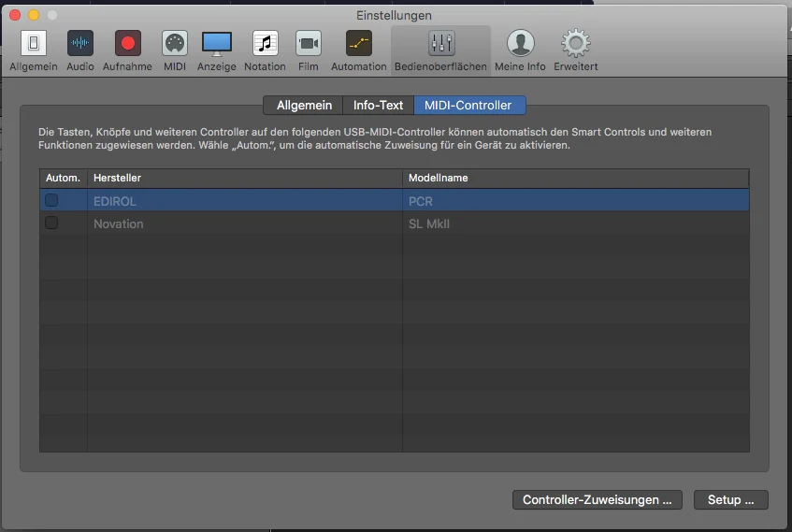Select the Novation SL MkII row
The height and width of the screenshot is (532, 792).
395,223
